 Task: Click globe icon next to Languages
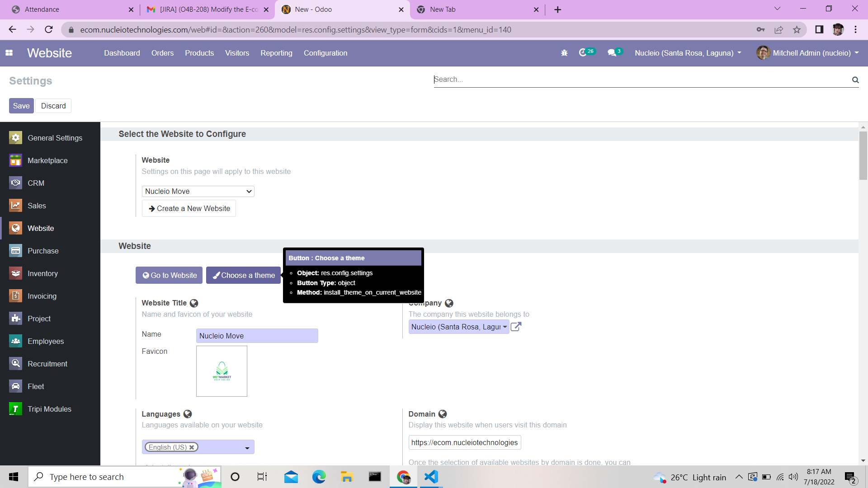[x=188, y=414]
